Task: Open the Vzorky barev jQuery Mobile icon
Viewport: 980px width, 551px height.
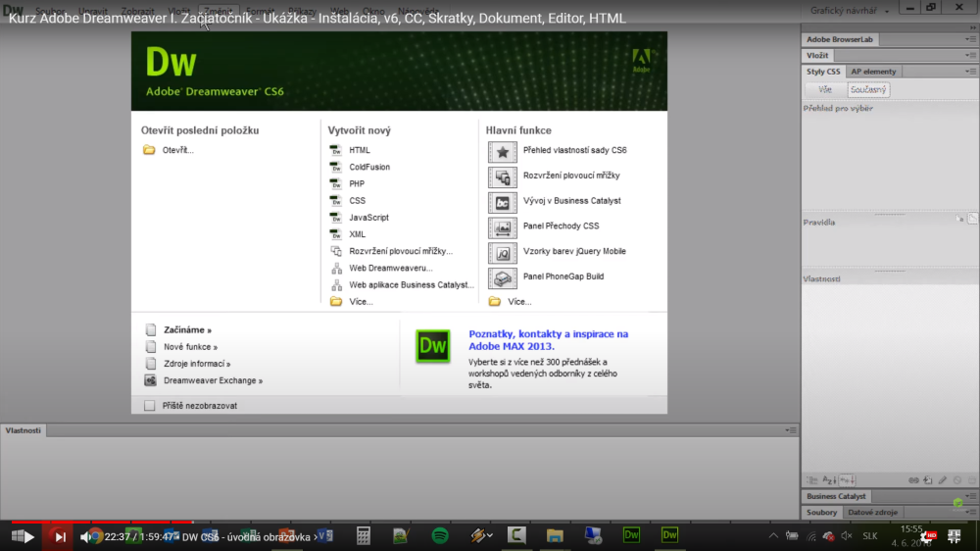Action: click(503, 253)
